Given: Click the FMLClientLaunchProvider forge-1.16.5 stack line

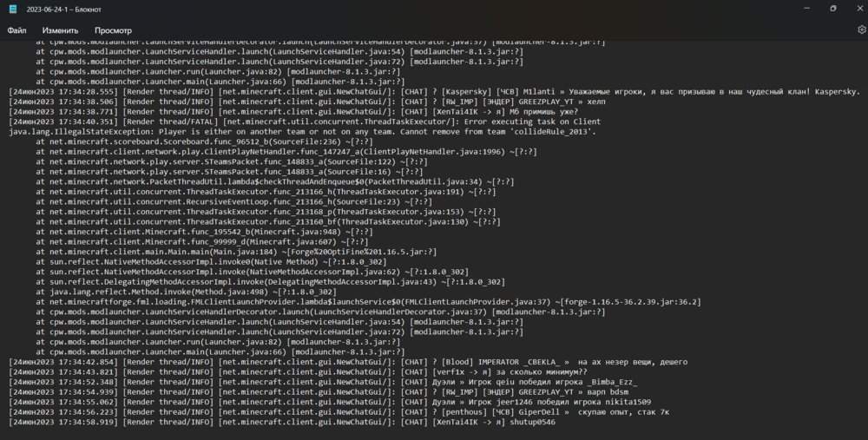Looking at the screenshot, I should coord(369,302).
